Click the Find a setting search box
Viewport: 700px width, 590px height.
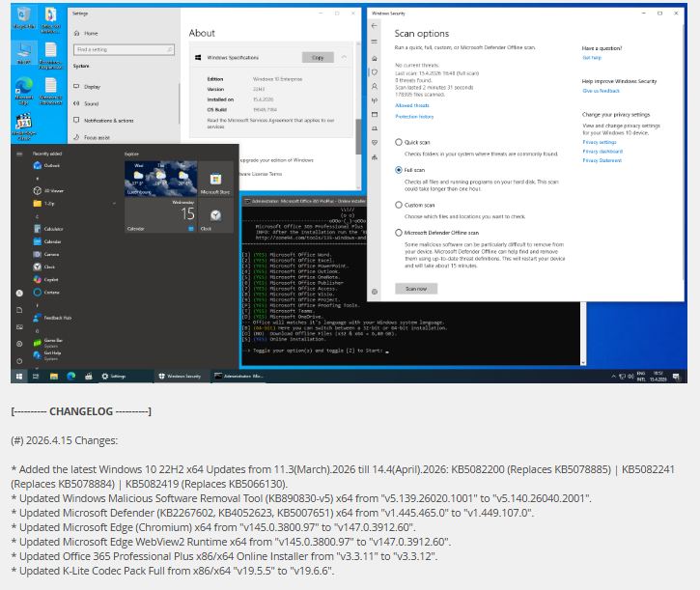tap(124, 49)
